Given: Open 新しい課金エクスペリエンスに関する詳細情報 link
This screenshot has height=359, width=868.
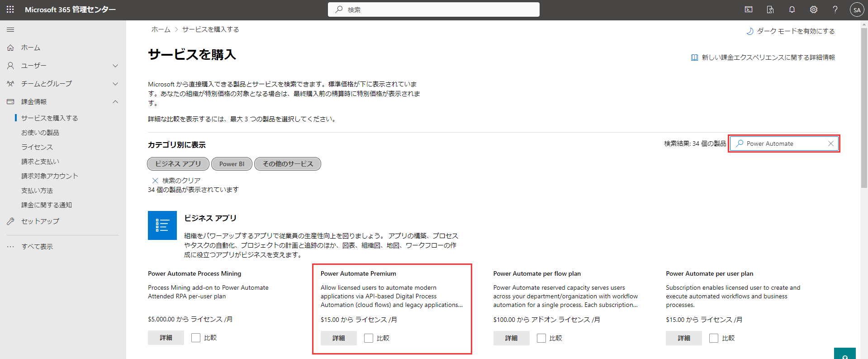Looking at the screenshot, I should (768, 57).
